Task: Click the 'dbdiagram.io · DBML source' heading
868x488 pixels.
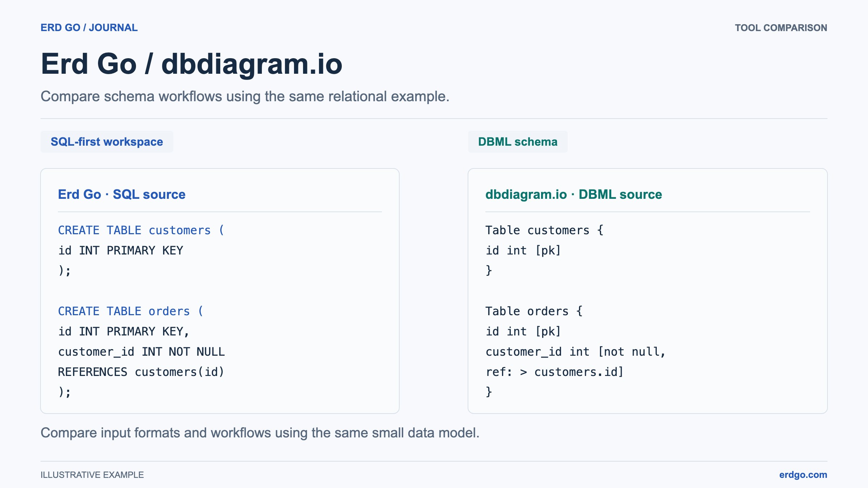Action: (574, 194)
